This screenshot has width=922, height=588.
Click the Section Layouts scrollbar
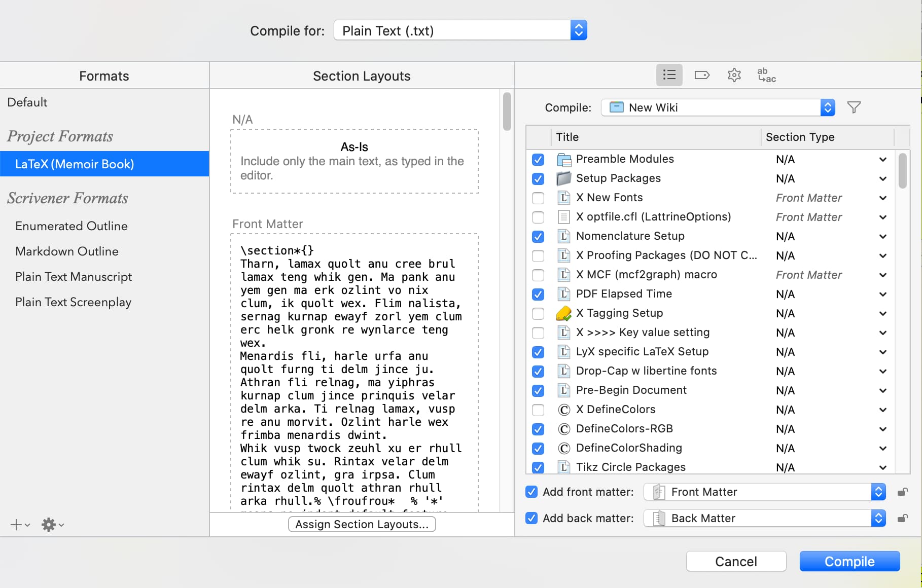pos(507,112)
